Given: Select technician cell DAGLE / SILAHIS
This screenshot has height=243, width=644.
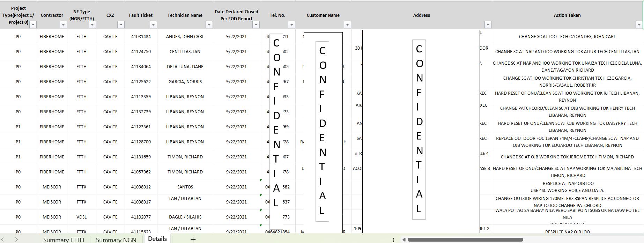Looking at the screenshot, I should pos(185,217).
